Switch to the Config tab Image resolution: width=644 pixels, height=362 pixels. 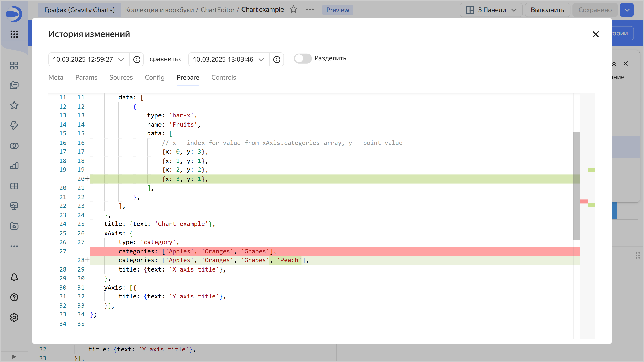coord(154,77)
